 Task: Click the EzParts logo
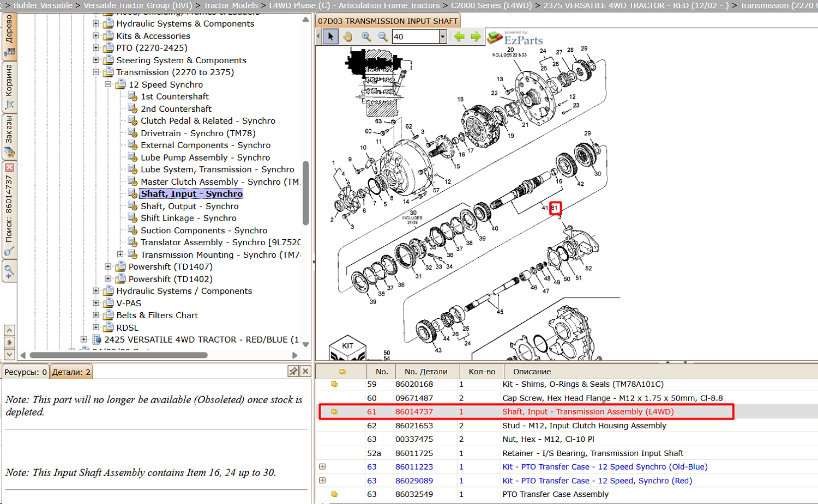[515, 38]
